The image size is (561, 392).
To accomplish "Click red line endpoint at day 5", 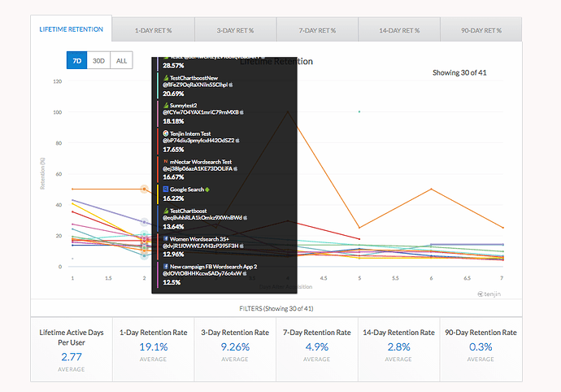I will click(x=359, y=239).
